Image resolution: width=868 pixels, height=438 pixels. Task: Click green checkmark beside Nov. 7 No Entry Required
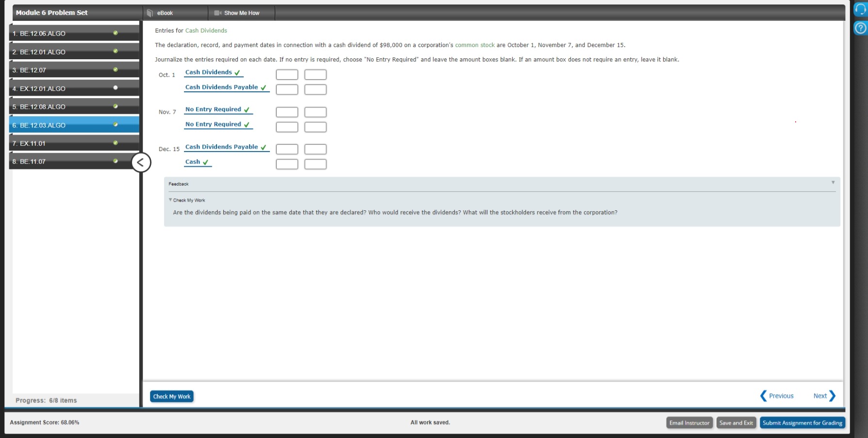click(248, 109)
